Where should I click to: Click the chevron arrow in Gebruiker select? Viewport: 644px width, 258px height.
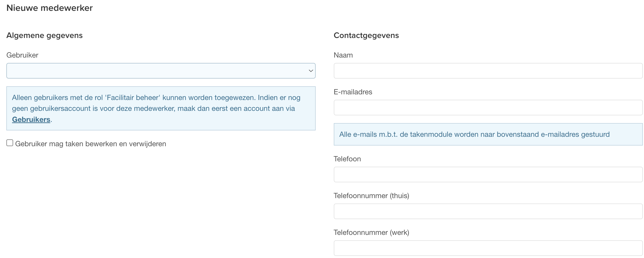pyautogui.click(x=311, y=71)
